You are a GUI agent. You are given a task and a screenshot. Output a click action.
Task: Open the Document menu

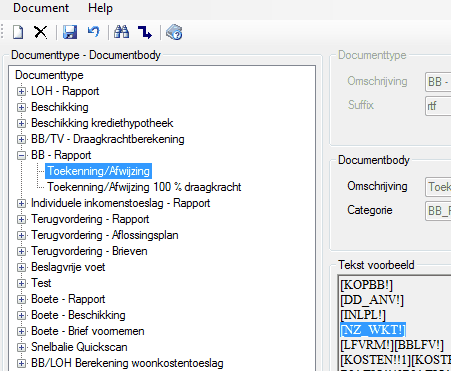point(41,8)
